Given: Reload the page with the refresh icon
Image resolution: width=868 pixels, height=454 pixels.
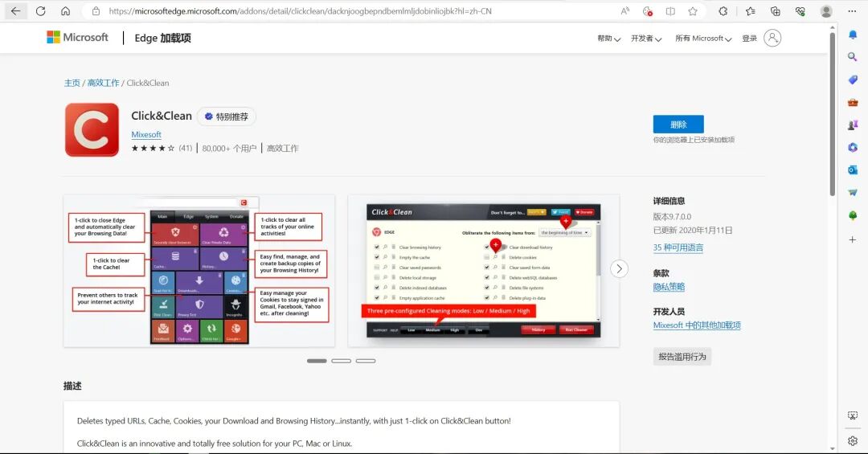Looking at the screenshot, I should (40, 11).
